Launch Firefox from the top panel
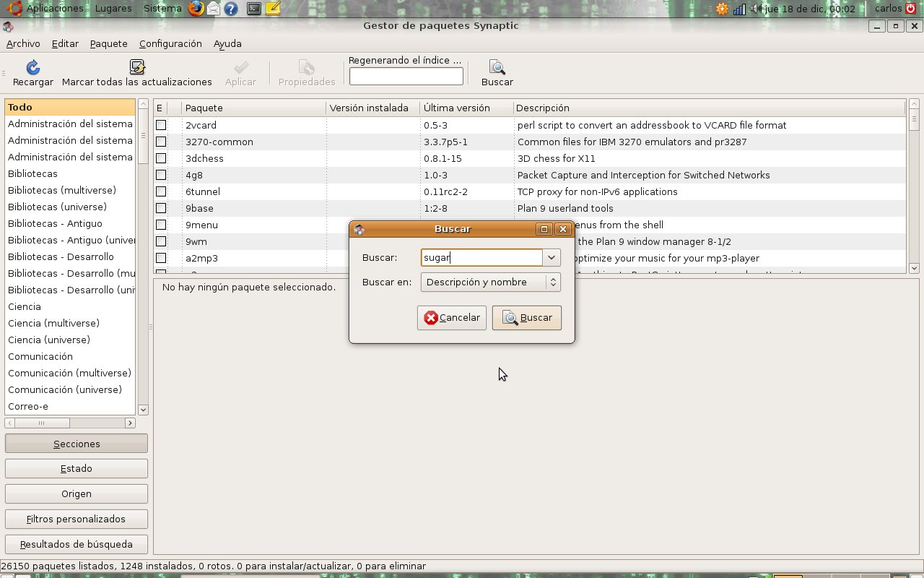This screenshot has height=578, width=924. tap(196, 9)
